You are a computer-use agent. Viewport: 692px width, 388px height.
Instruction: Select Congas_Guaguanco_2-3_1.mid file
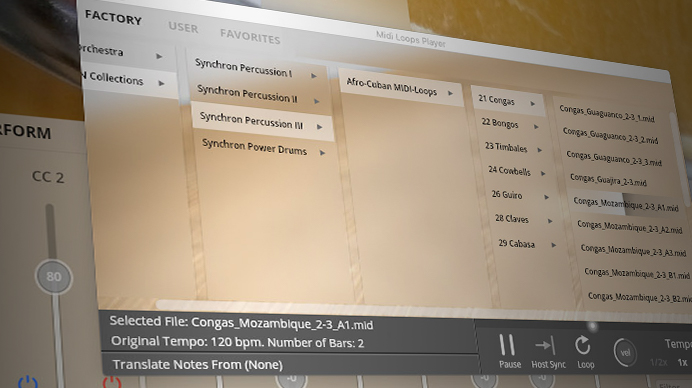pos(607,113)
